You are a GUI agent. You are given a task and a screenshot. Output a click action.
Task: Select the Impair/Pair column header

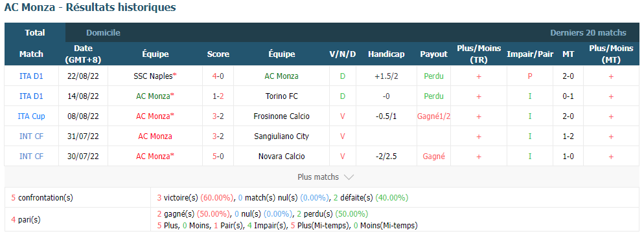530,54
